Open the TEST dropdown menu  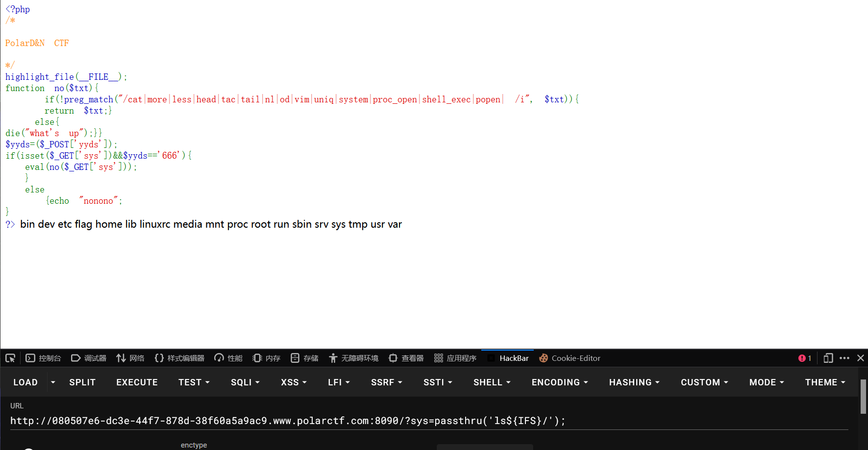194,382
